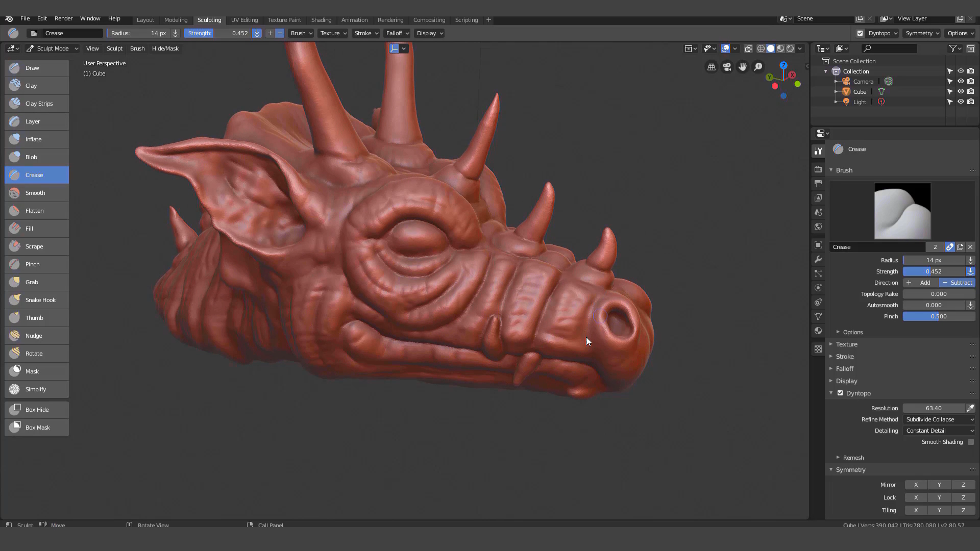Select the Box Hide tool
This screenshot has width=980, height=551.
37,410
